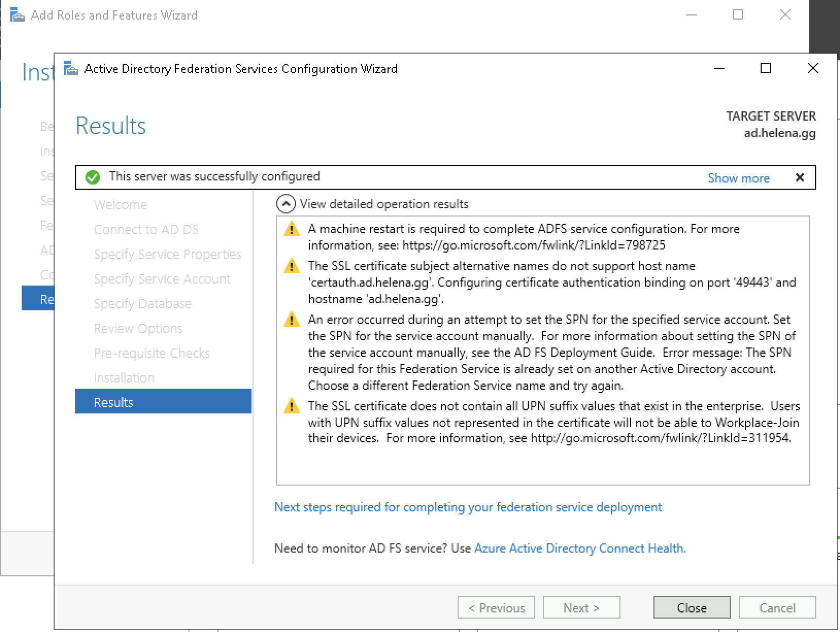Screen dimensions: 840x632
Task: Dismiss the success notification banner with X
Action: point(799,177)
